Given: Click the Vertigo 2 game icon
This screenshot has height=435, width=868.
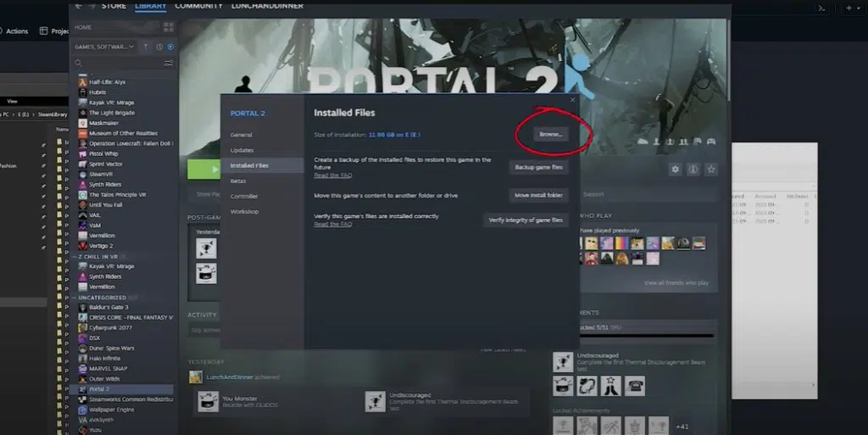Looking at the screenshot, I should coord(82,246).
